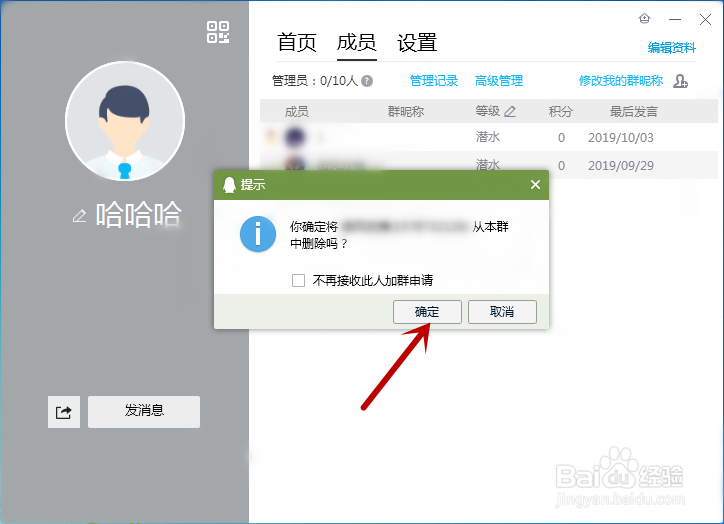
Task: Click the share icon button next to 发消息
Action: tap(64, 412)
